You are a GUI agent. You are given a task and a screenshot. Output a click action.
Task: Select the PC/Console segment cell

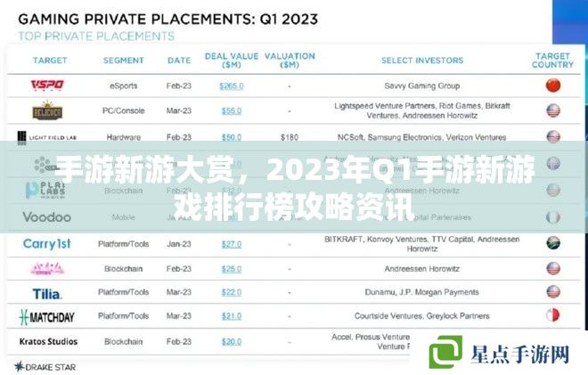[123, 110]
